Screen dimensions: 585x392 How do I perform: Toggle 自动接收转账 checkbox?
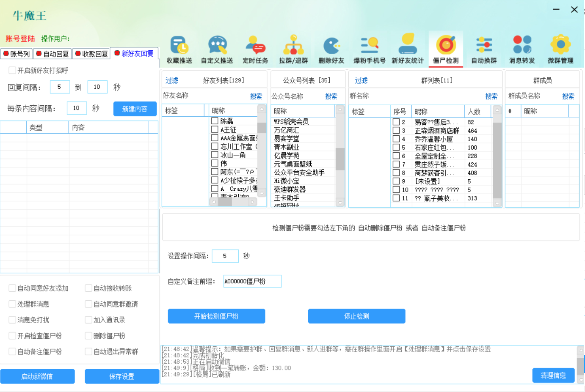coord(88,288)
